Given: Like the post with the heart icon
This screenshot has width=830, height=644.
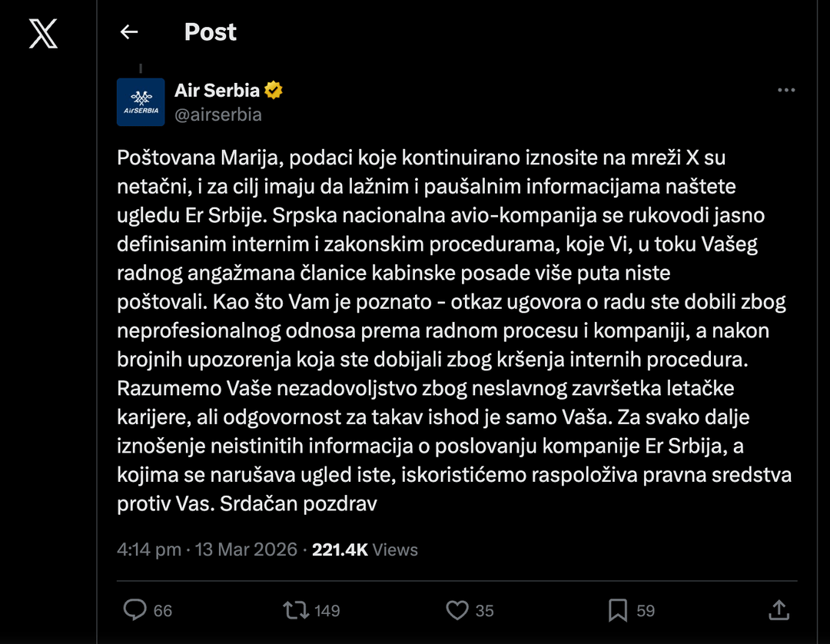Looking at the screenshot, I should click(457, 610).
